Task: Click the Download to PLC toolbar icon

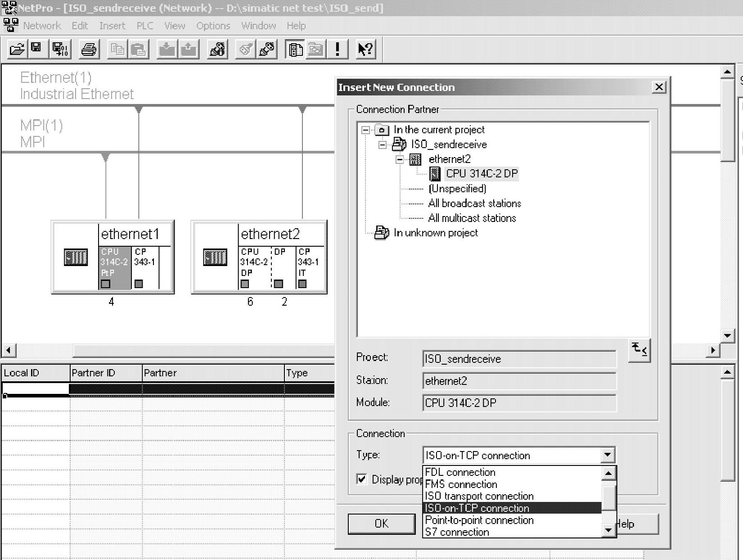Action: pyautogui.click(x=167, y=49)
